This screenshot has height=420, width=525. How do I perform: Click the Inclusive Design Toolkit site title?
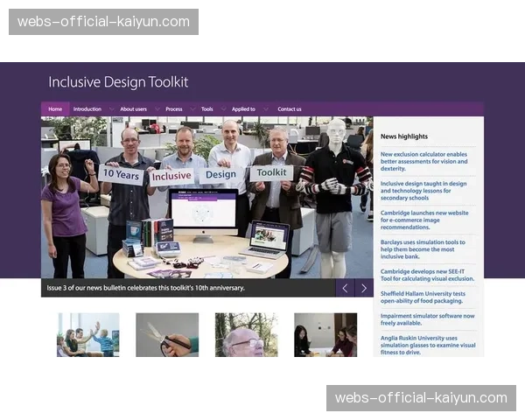[x=118, y=82]
